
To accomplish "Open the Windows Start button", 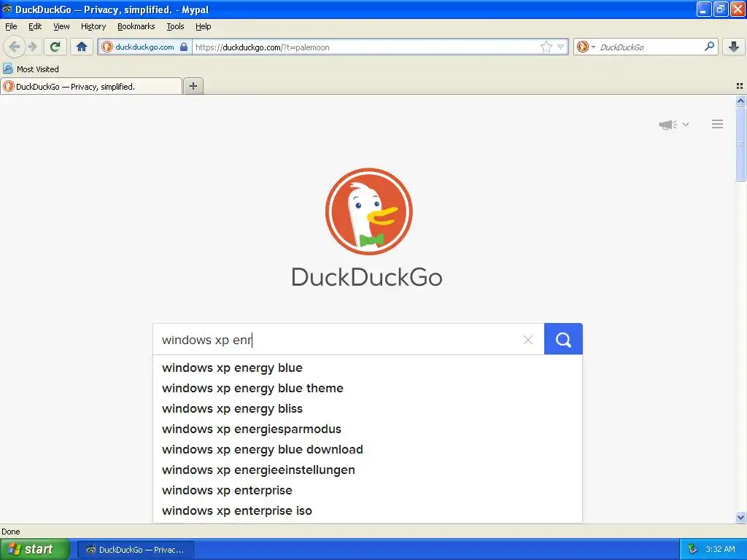I will tap(35, 550).
